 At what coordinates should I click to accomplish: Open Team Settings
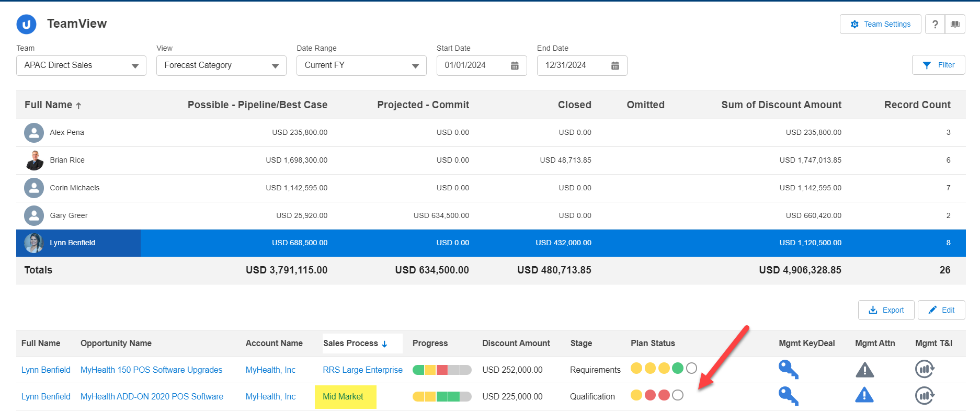point(880,24)
